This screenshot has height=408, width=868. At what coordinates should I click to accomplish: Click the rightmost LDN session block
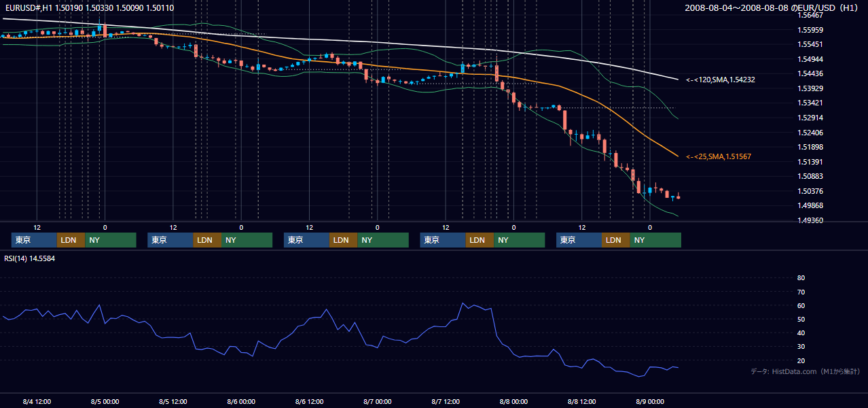(x=615, y=240)
